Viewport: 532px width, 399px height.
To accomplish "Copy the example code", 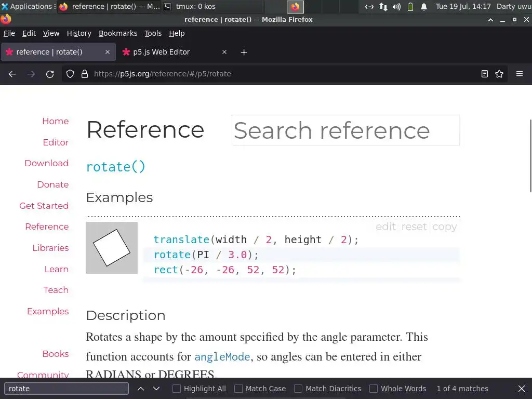I will coord(445,227).
